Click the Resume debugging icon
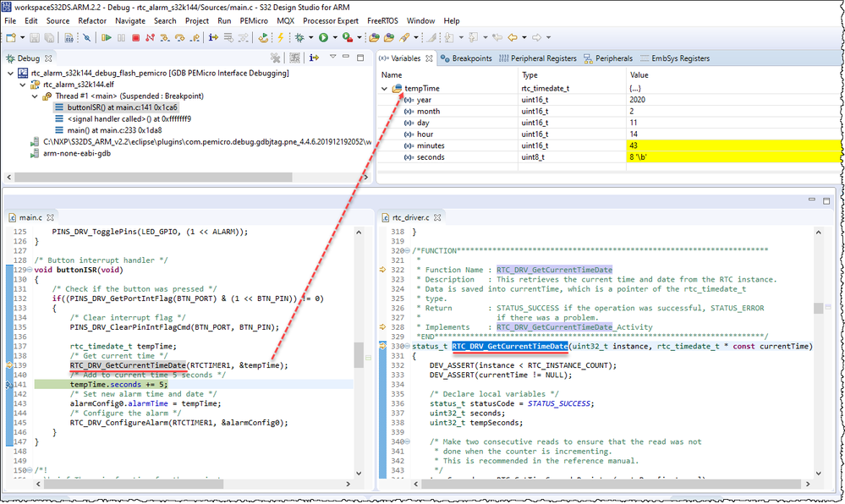845x504 pixels. pos(107,37)
